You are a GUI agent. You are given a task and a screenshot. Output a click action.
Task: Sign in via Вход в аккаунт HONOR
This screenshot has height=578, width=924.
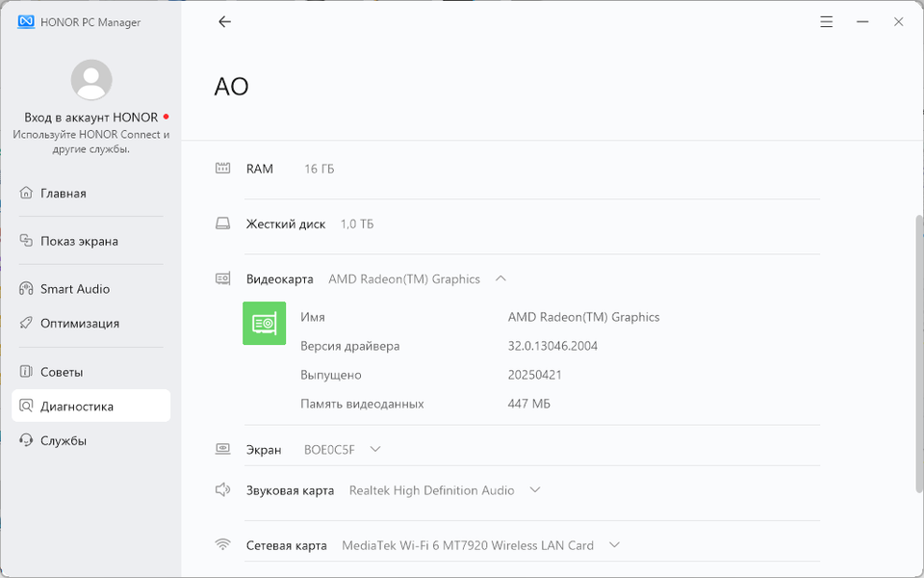91,118
